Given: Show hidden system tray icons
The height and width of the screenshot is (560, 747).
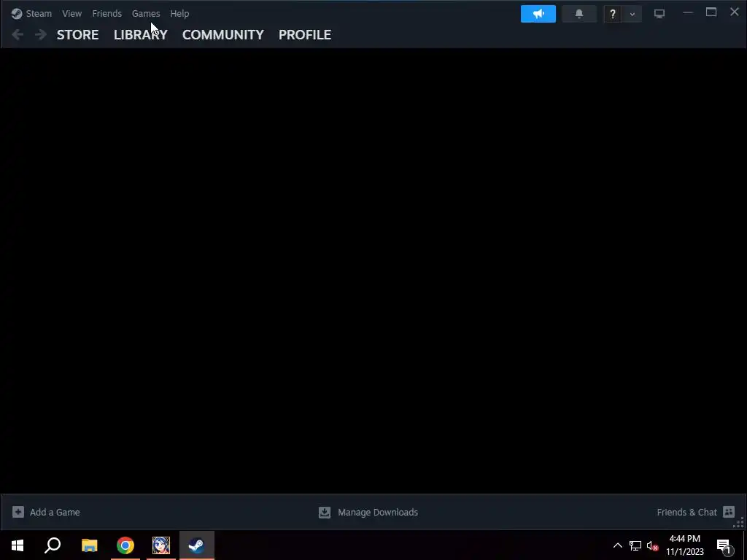Looking at the screenshot, I should [x=617, y=545].
